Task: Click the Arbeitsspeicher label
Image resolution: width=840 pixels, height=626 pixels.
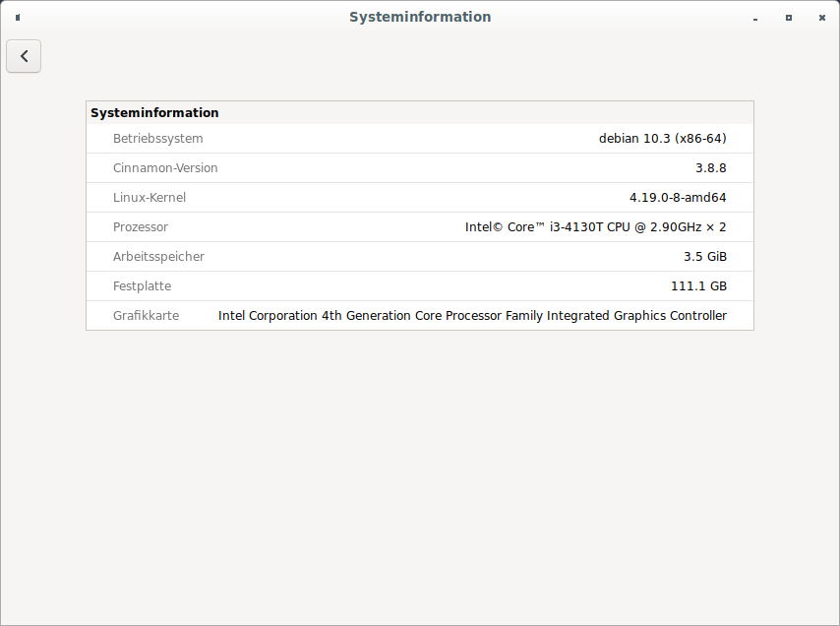Action: 158,257
